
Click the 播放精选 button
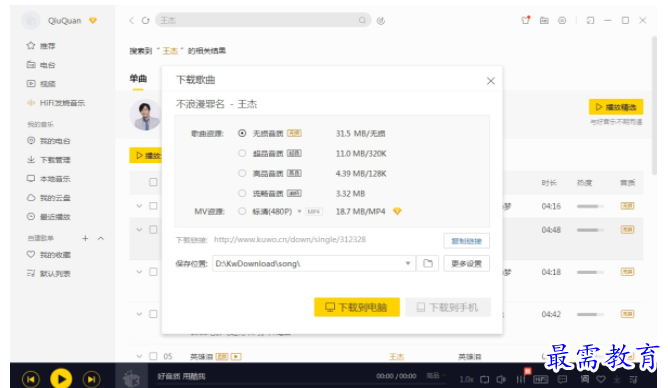pos(616,107)
